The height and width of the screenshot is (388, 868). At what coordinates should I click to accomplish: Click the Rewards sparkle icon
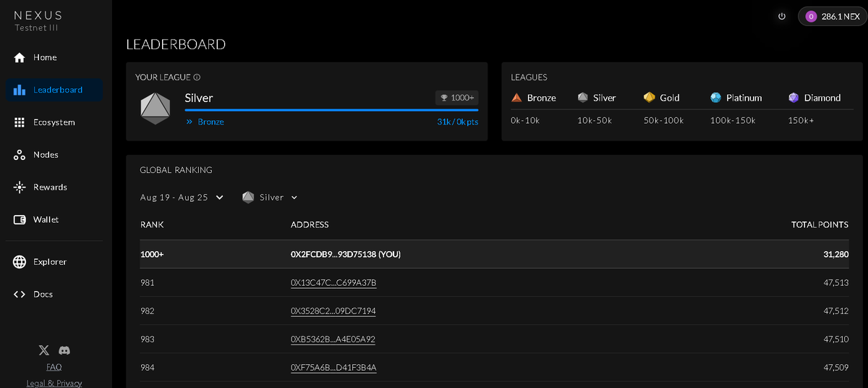(20, 187)
